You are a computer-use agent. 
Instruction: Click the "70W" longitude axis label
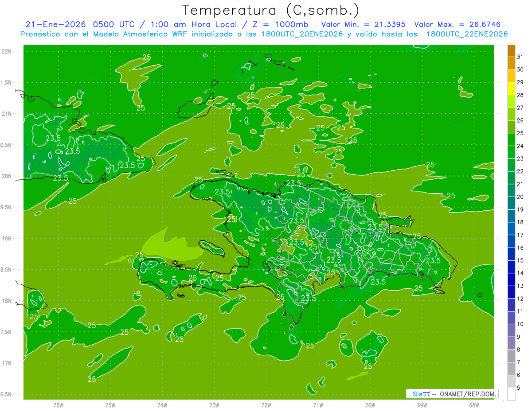tap(370, 405)
